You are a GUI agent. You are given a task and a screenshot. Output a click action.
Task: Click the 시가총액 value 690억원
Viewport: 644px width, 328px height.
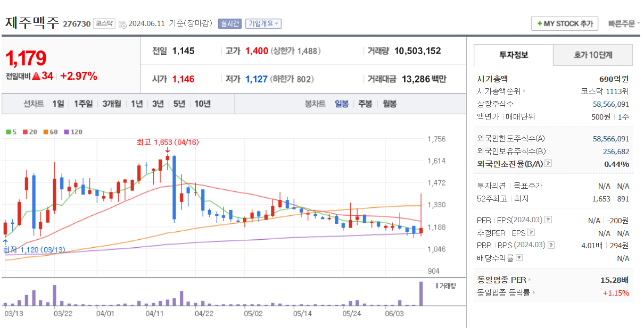click(614, 79)
